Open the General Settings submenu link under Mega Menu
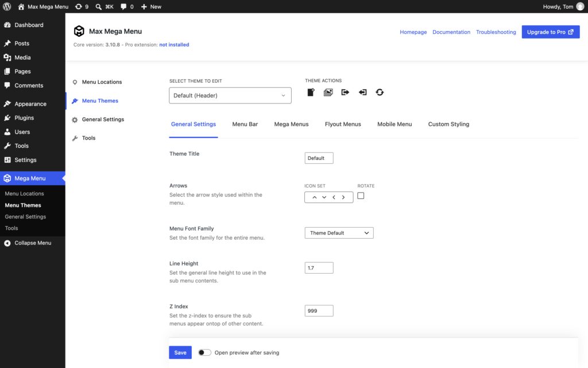This screenshot has width=588, height=368. tap(25, 217)
